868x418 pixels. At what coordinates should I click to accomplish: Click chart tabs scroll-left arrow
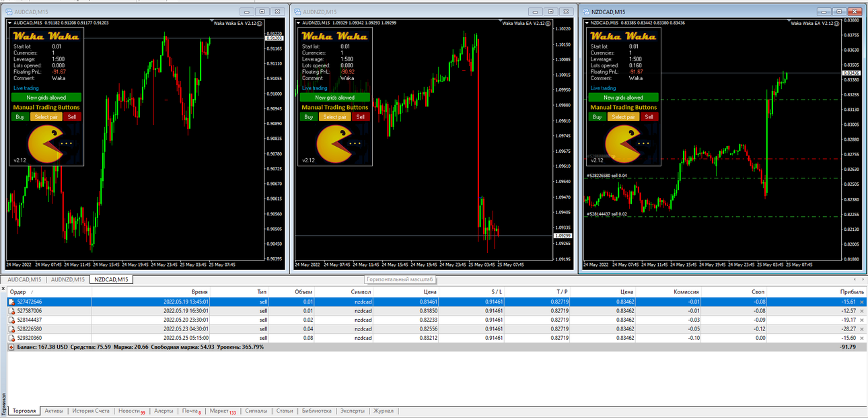(x=855, y=279)
